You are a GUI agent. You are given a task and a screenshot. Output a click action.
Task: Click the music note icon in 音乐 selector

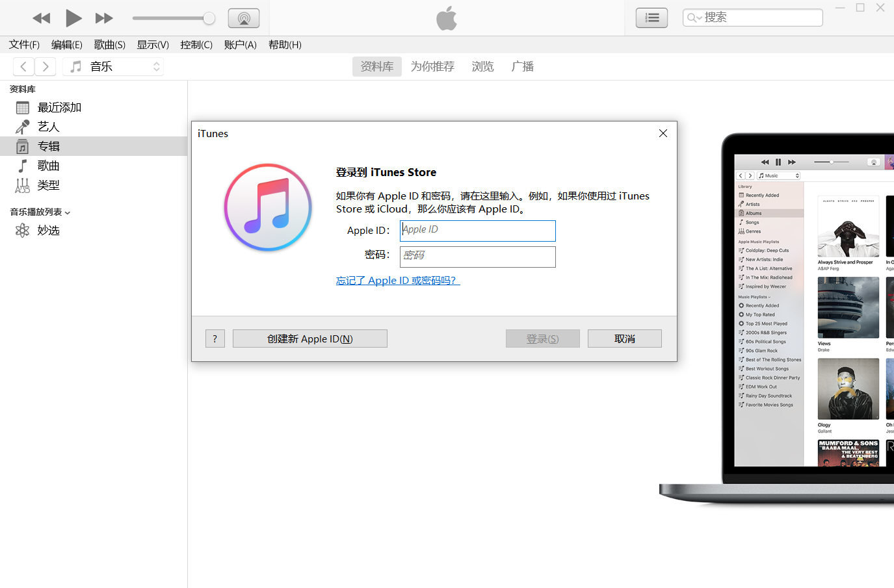[76, 66]
